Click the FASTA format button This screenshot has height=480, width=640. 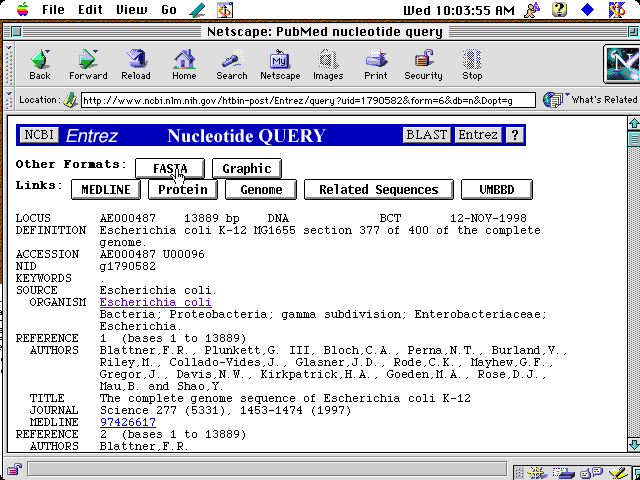click(x=171, y=168)
